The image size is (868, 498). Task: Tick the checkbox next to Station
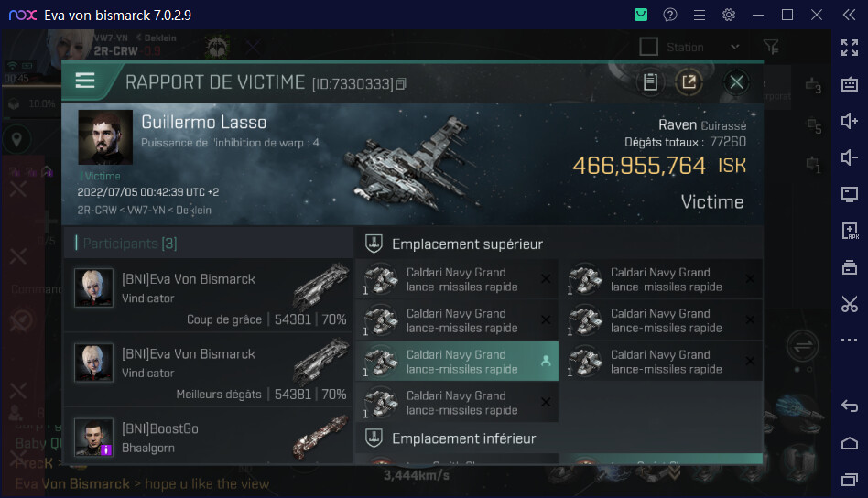pos(648,47)
